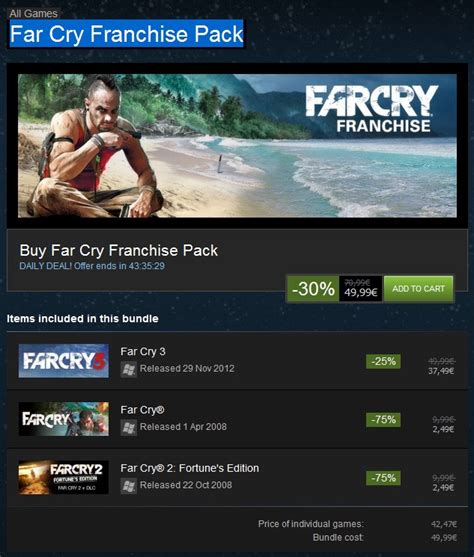Open the Far Cry 2 Fortune's Edition thumbnail
The image size is (474, 557).
pyautogui.click(x=64, y=477)
